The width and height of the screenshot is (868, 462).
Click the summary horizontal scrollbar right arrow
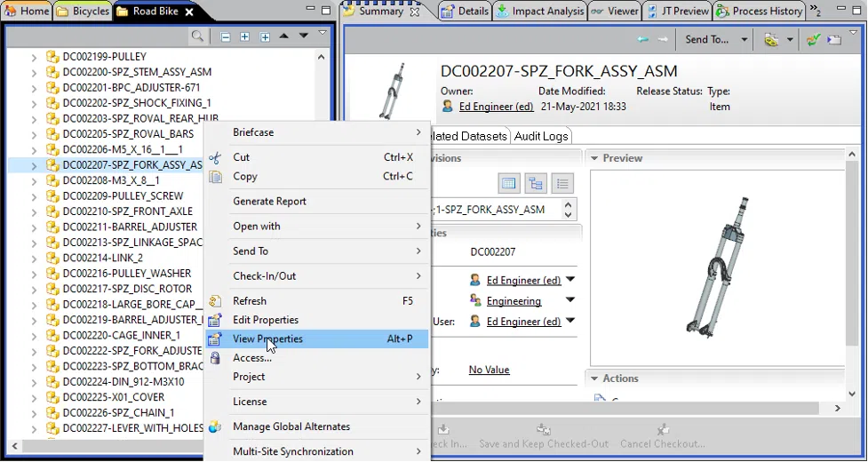point(838,409)
